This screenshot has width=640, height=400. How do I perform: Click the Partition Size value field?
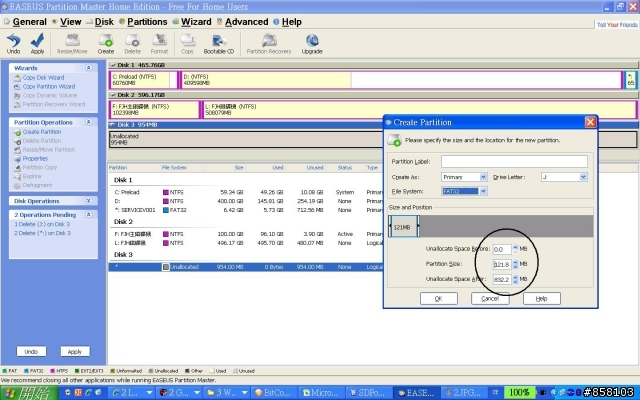(x=502, y=264)
